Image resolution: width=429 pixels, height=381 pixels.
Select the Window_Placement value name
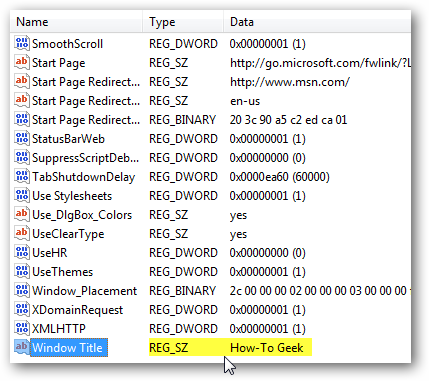pos(84,291)
